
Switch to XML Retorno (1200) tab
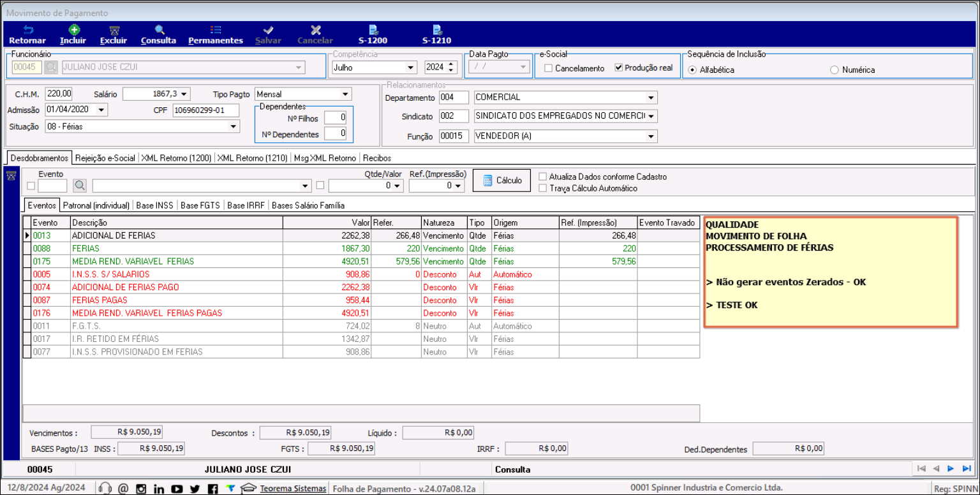click(x=176, y=158)
